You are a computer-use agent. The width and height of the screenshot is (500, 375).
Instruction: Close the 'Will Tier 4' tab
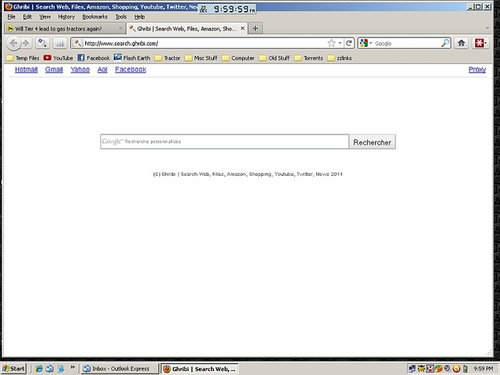(x=120, y=29)
